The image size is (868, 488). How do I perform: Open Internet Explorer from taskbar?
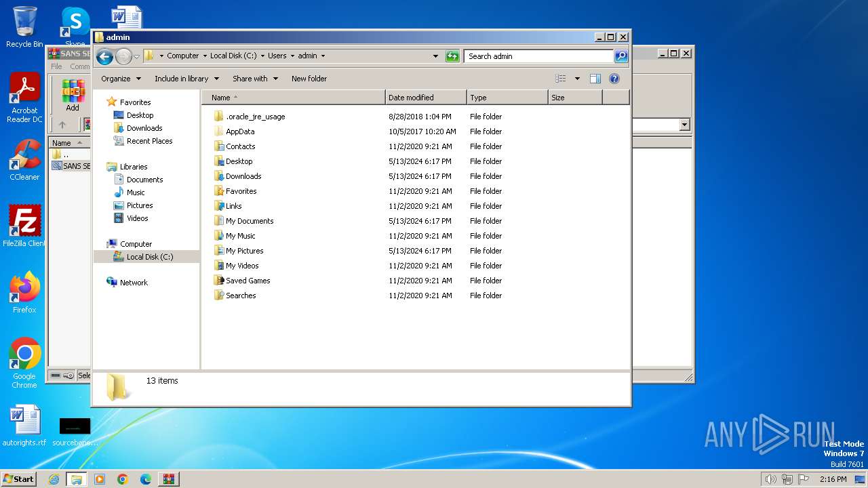tap(54, 479)
